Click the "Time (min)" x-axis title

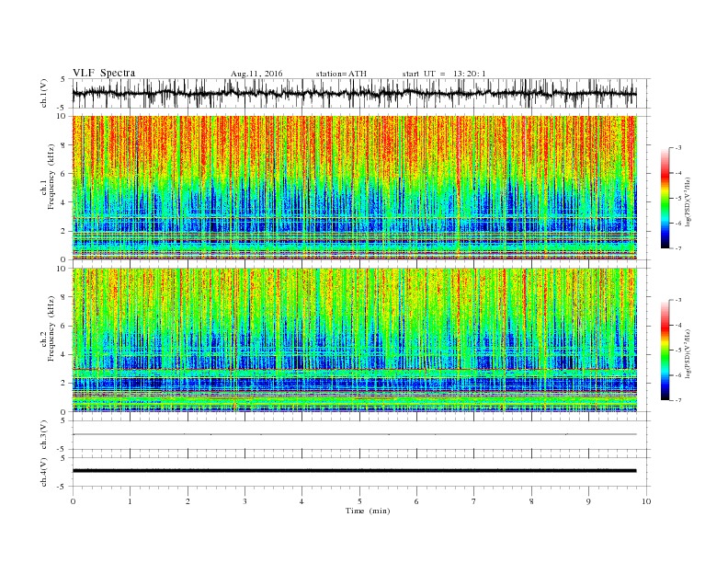pyautogui.click(x=368, y=511)
